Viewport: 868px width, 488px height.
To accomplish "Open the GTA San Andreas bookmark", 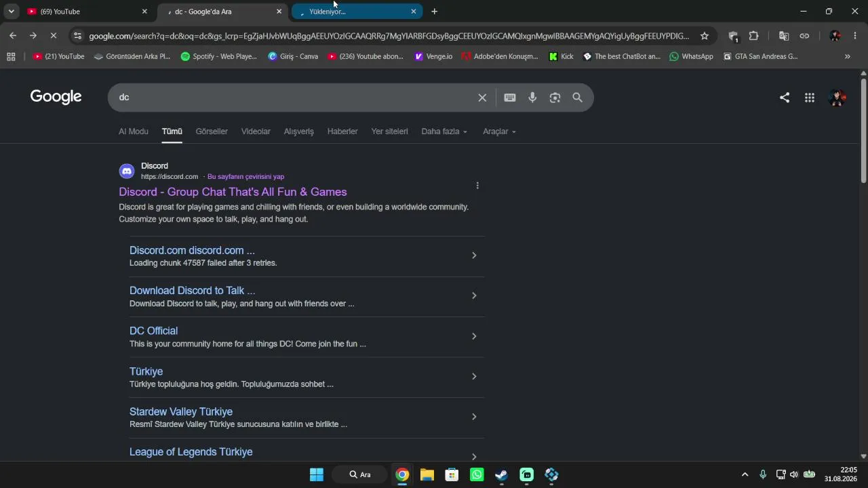I will [760, 57].
